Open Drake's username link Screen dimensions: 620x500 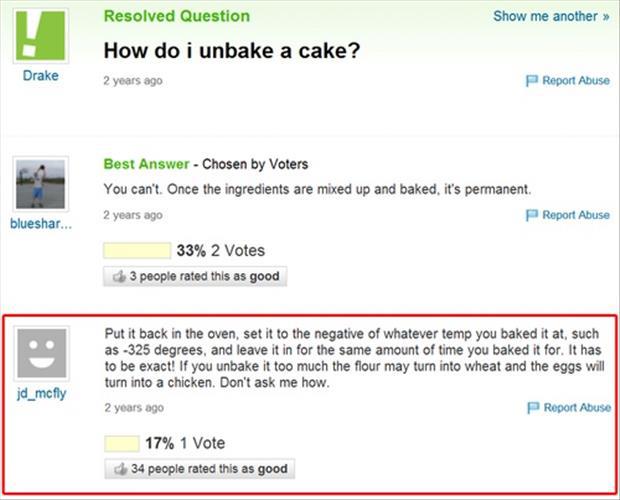pyautogui.click(x=41, y=76)
